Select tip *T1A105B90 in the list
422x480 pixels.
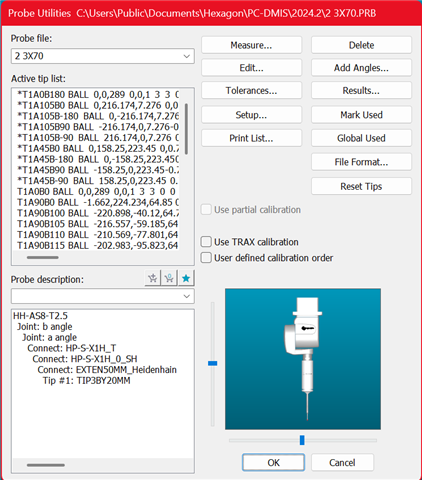point(98,127)
